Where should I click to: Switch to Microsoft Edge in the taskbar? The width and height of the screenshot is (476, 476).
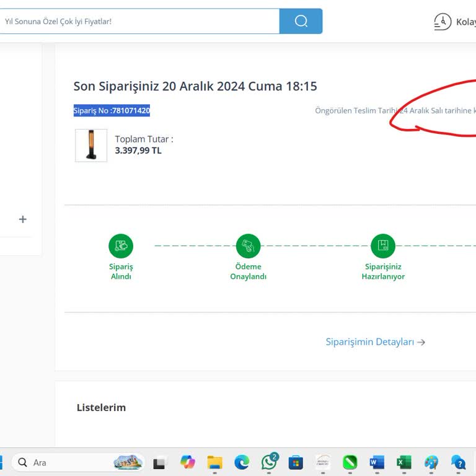tap(242, 462)
